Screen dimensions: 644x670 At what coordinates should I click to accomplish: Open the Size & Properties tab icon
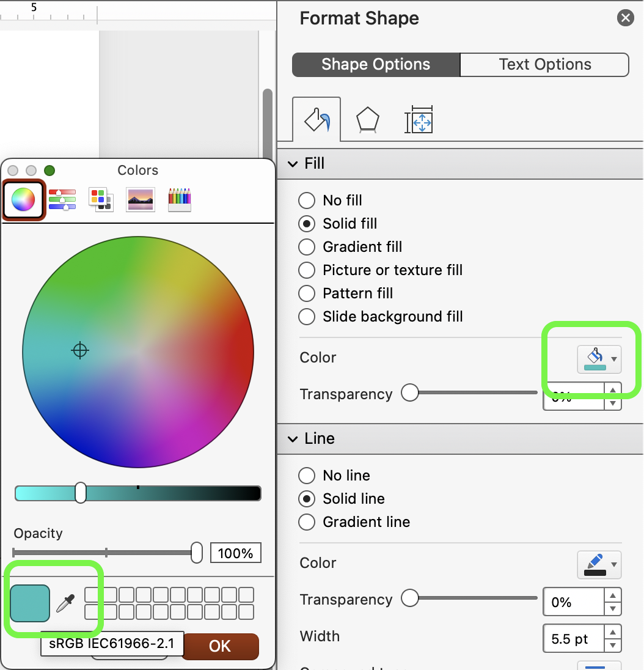tap(419, 120)
